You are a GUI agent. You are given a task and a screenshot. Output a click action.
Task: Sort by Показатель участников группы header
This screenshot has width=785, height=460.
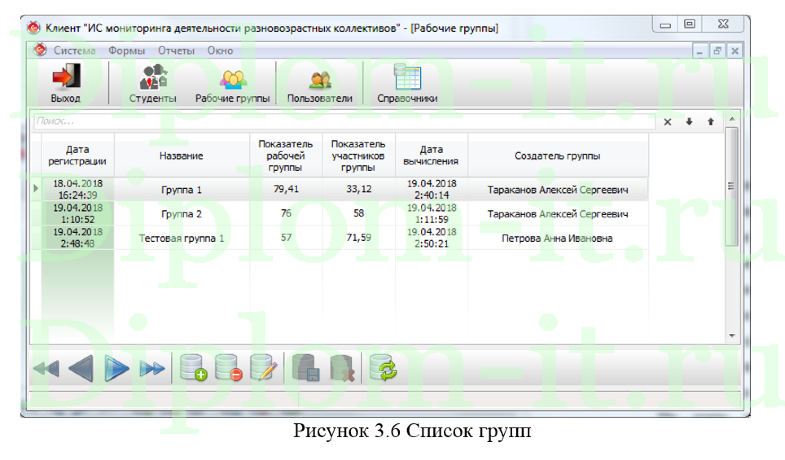pos(358,155)
